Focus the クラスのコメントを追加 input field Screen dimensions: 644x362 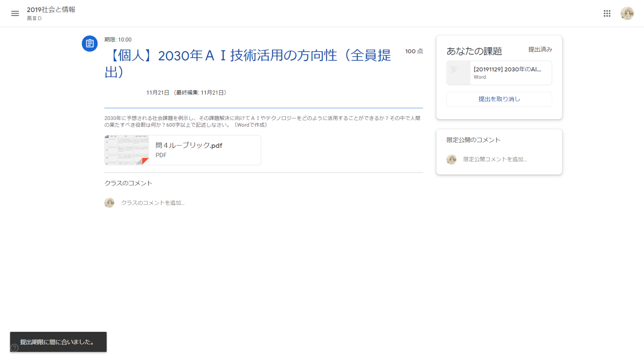[x=153, y=203]
